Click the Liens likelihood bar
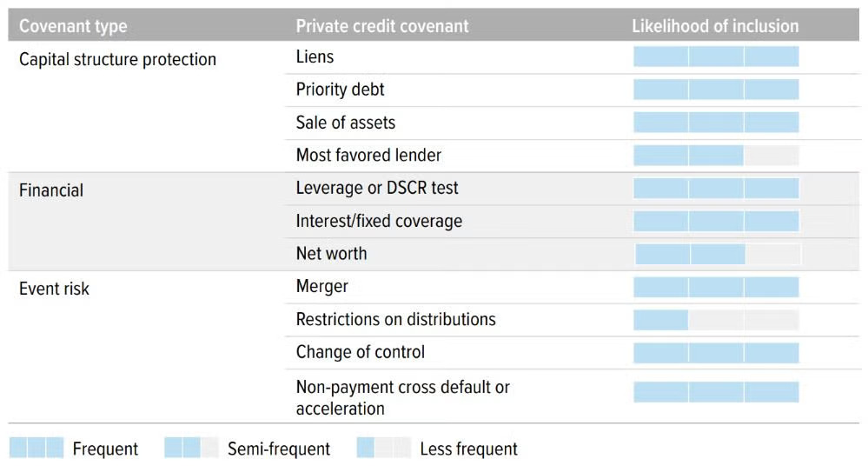 tap(715, 57)
